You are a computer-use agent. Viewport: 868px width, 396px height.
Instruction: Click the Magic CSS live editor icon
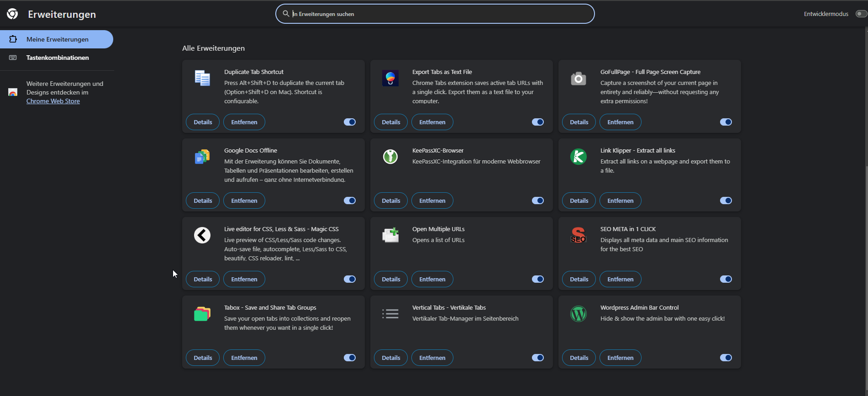click(202, 235)
